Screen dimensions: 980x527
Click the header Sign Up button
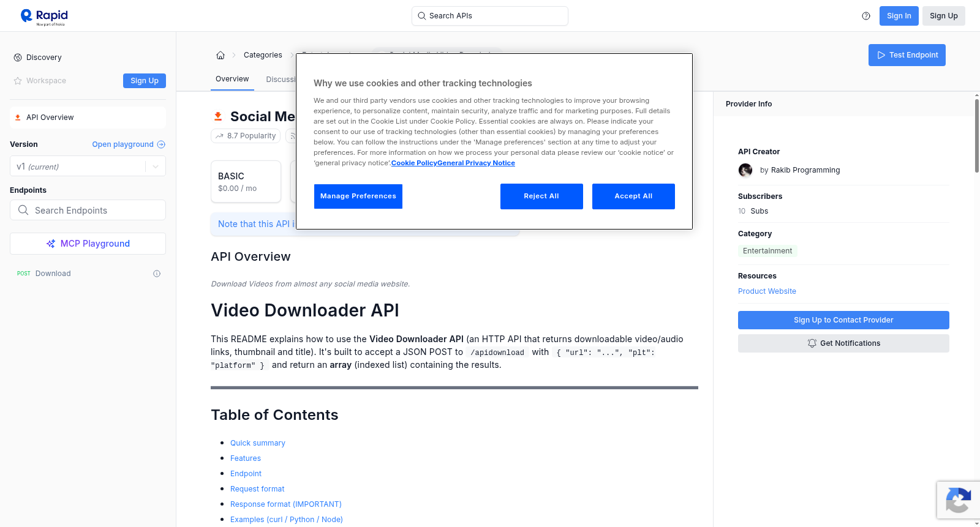tap(943, 16)
